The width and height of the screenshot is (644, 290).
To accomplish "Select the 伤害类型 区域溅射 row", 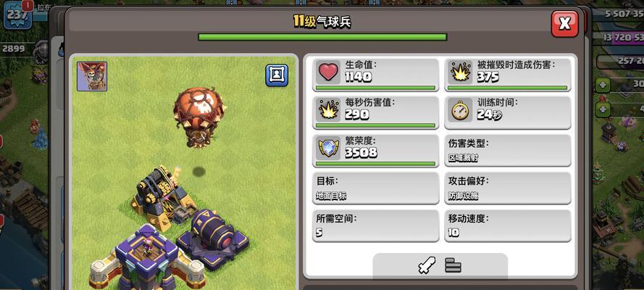I will click(508, 150).
